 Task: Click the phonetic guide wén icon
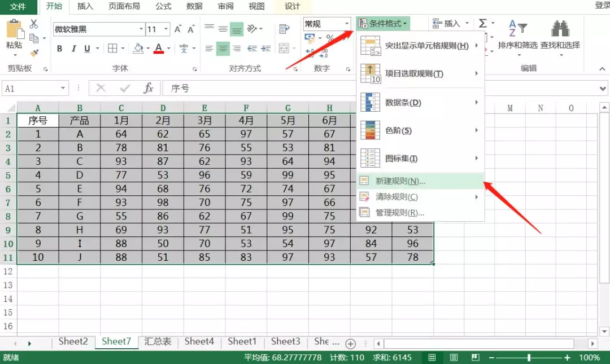(x=184, y=48)
